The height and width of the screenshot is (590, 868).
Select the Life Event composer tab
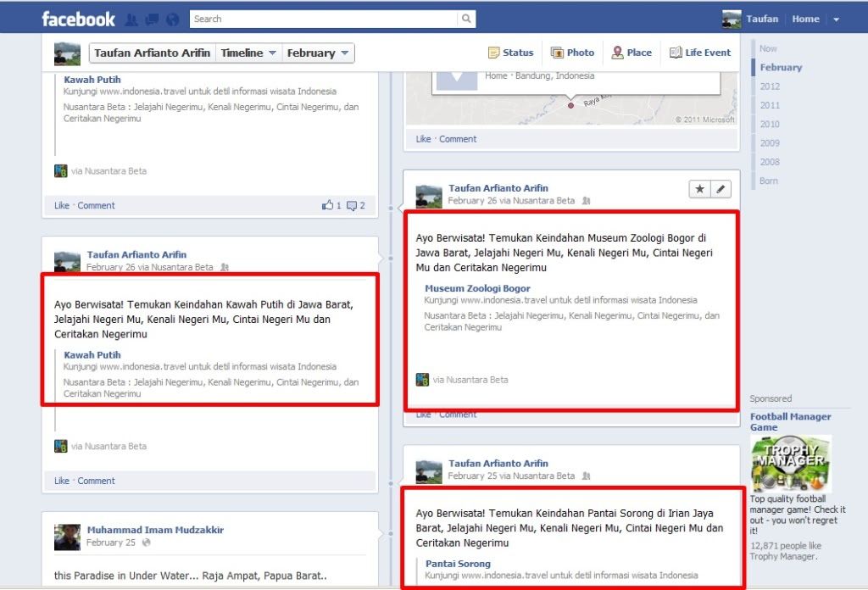point(700,53)
